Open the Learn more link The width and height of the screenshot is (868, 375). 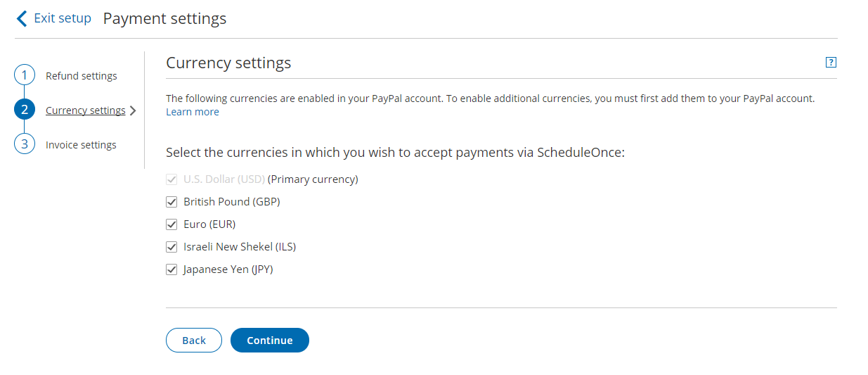[x=193, y=112]
